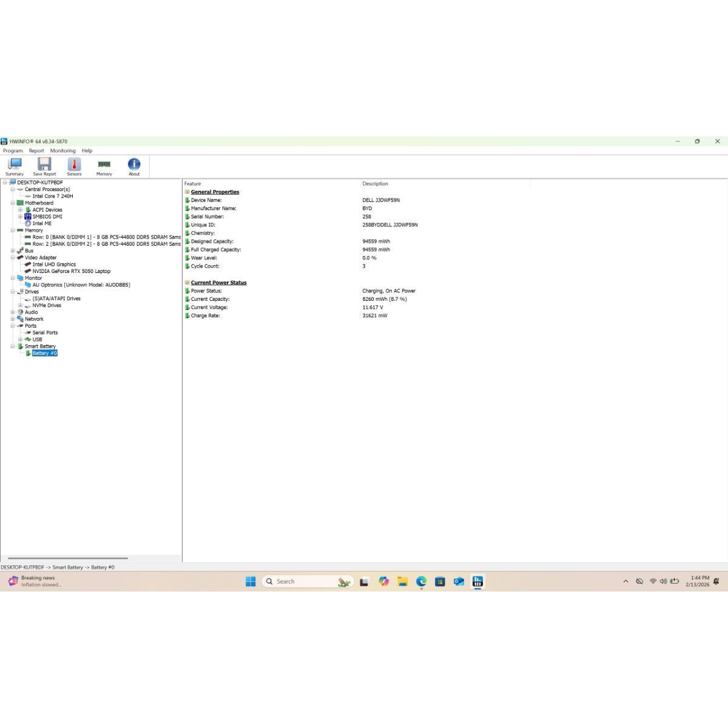Screen dimensions: 728x728
Task: Click HWiNFO icon in the taskbar
Action: [477, 581]
